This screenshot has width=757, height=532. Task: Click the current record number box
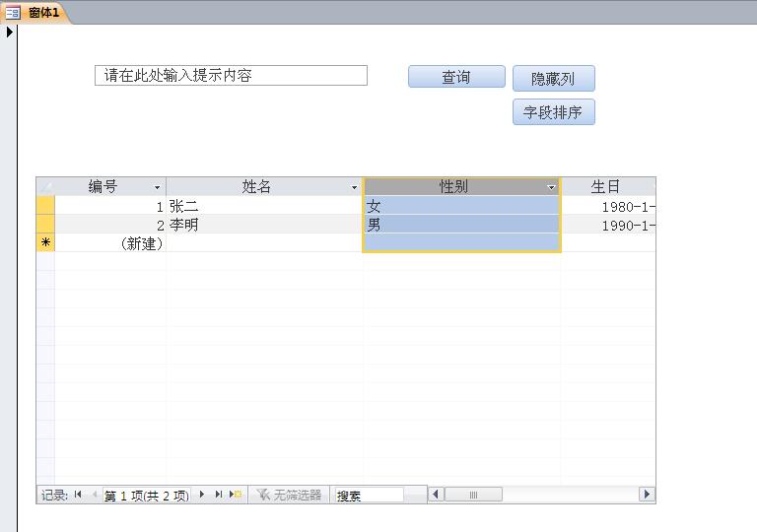click(x=146, y=496)
